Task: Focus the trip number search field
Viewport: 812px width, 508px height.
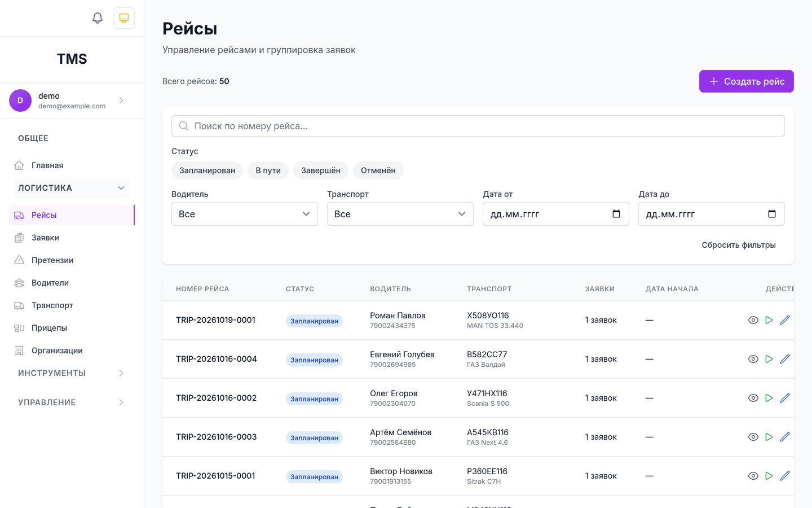Action: tap(478, 126)
